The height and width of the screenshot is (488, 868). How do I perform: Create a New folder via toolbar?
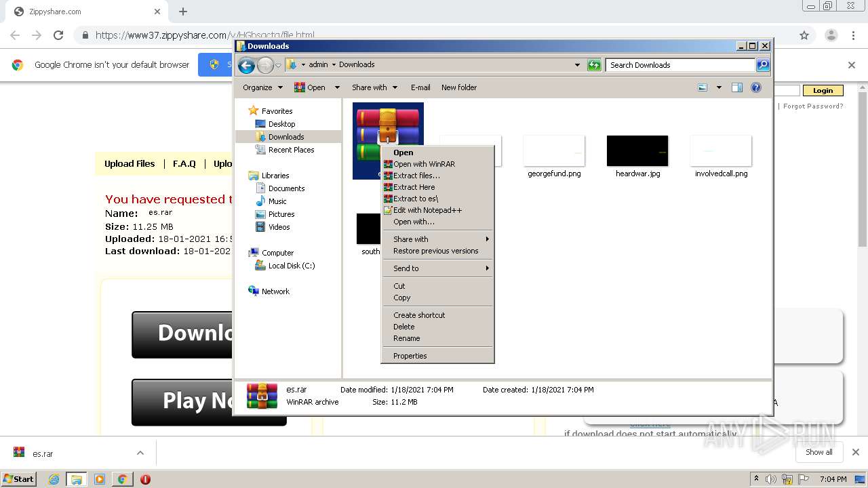459,87
